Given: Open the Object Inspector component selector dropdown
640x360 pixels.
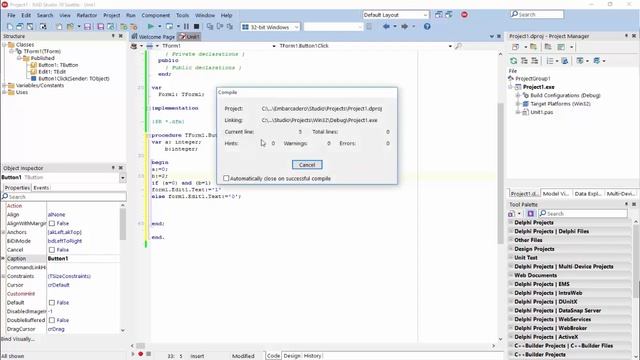Looking at the screenshot, I should 122,178.
